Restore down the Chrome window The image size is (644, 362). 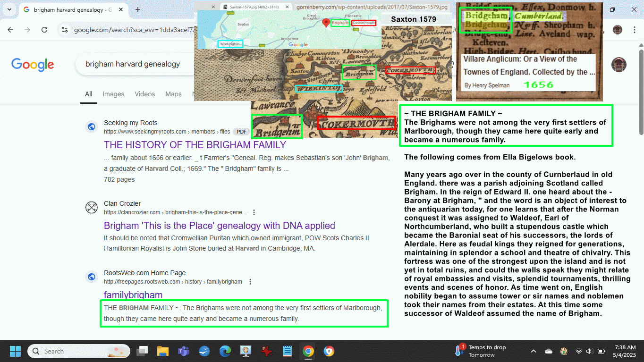[612, 9]
